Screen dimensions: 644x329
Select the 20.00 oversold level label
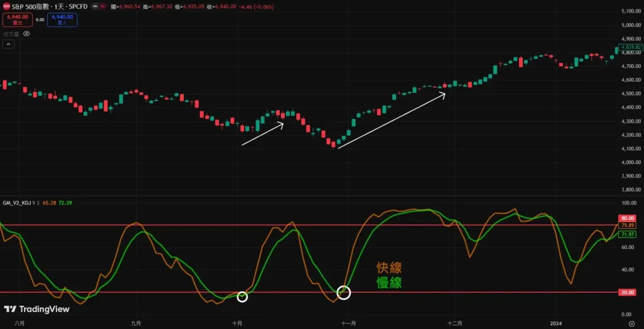pos(627,293)
